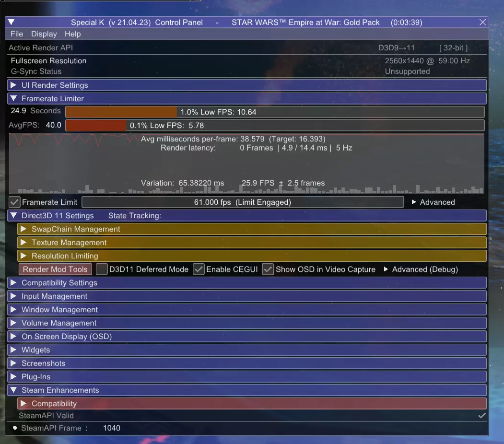Image resolution: width=504 pixels, height=444 pixels.
Task: Click the [ 32-bit ] indicator
Action: (453, 48)
